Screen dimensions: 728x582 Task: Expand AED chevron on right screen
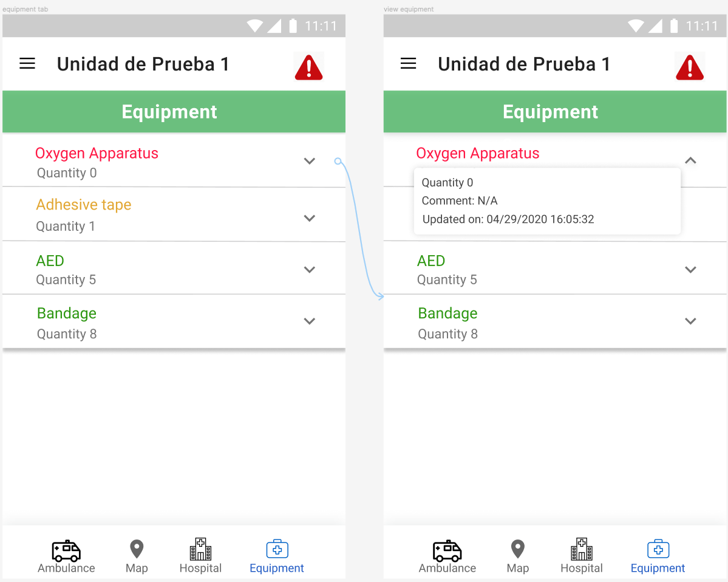point(691,270)
